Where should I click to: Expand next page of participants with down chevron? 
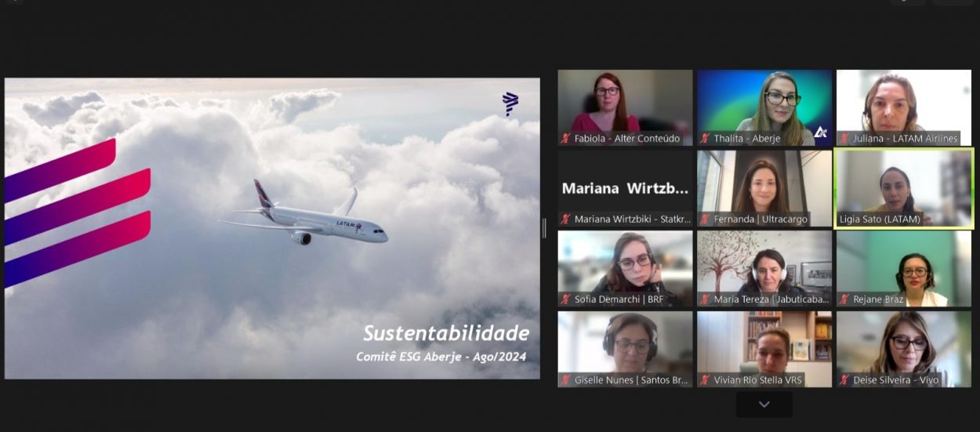[x=764, y=405]
